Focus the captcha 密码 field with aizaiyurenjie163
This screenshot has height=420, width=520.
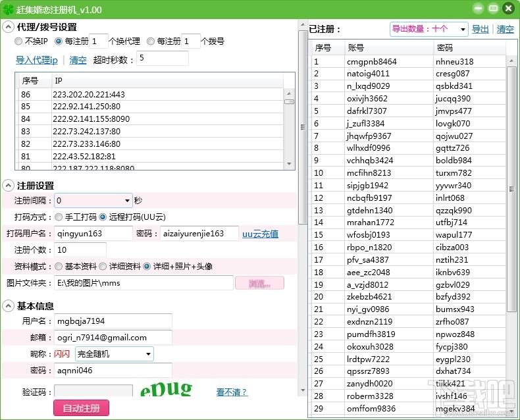click(x=199, y=234)
